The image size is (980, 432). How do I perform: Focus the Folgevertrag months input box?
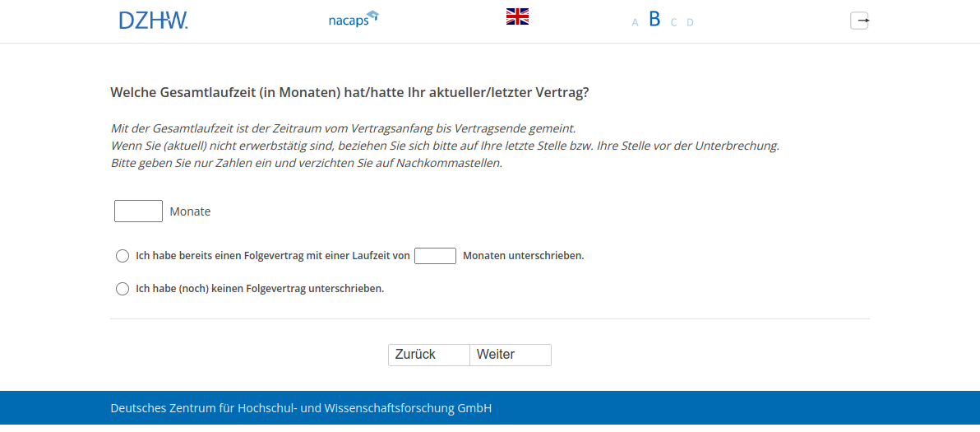[435, 256]
